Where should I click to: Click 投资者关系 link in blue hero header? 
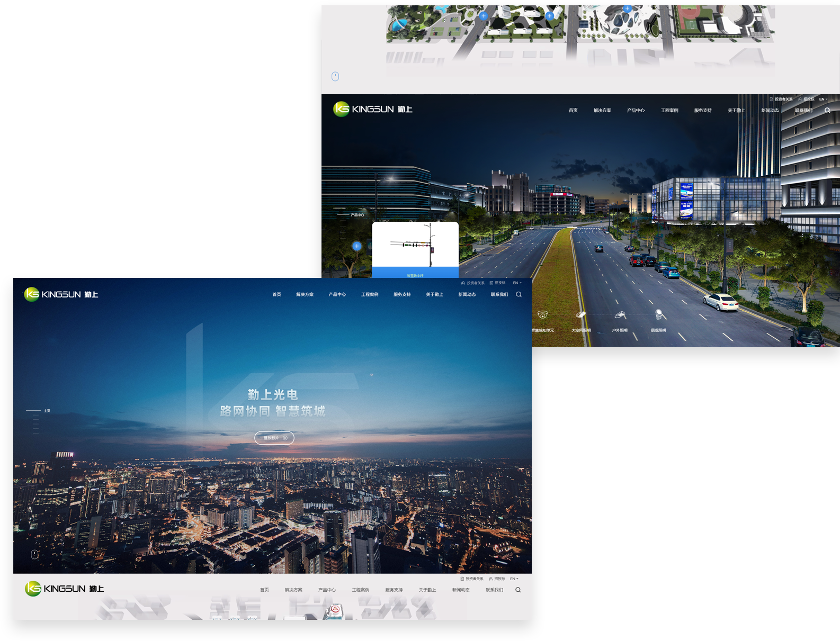[x=473, y=283]
